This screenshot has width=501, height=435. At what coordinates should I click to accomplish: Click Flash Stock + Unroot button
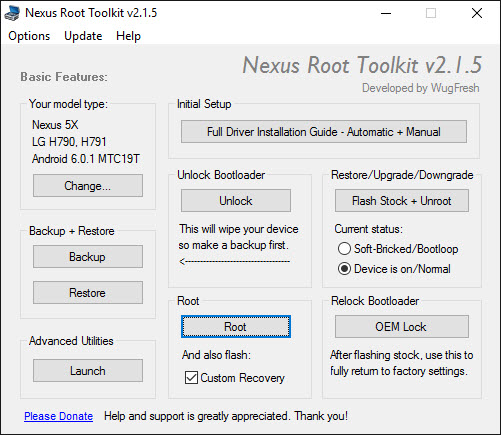(402, 201)
